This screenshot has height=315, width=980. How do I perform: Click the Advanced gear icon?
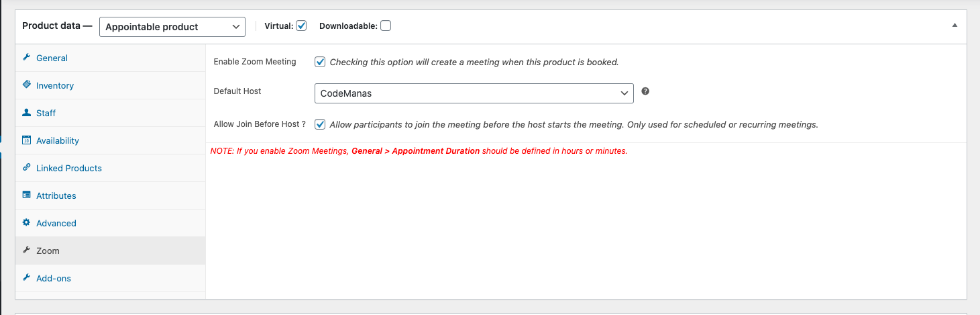(27, 223)
